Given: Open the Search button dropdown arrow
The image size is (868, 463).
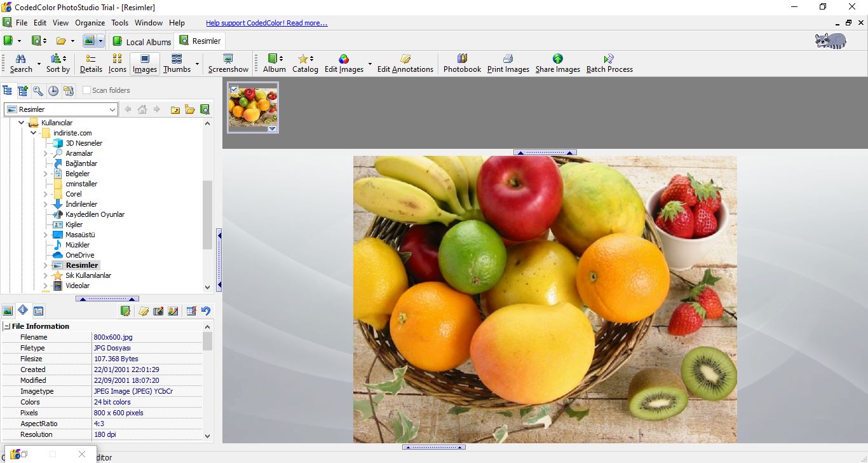Looking at the screenshot, I should click(x=39, y=64).
